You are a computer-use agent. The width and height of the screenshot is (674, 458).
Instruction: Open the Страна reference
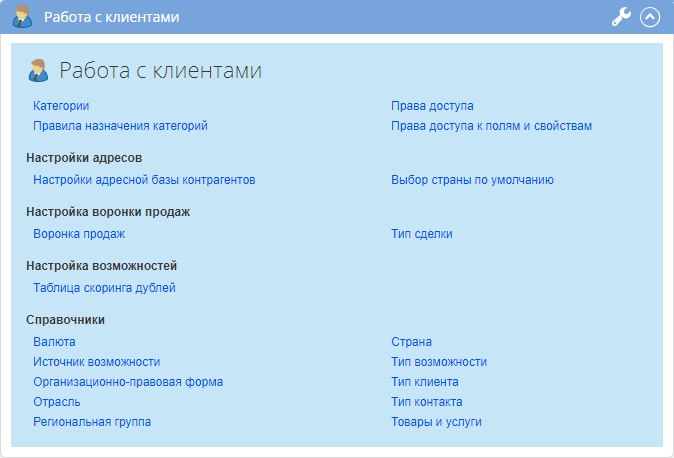(x=411, y=342)
